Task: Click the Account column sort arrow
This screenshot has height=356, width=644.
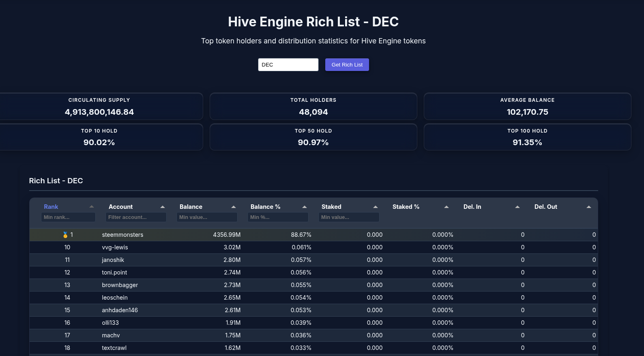Action: click(x=163, y=207)
